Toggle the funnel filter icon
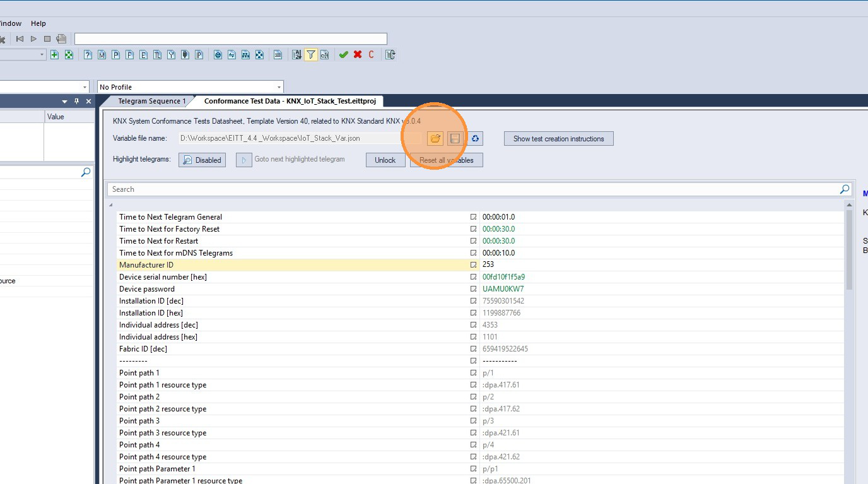Viewport: 868px width, 484px height. [310, 55]
